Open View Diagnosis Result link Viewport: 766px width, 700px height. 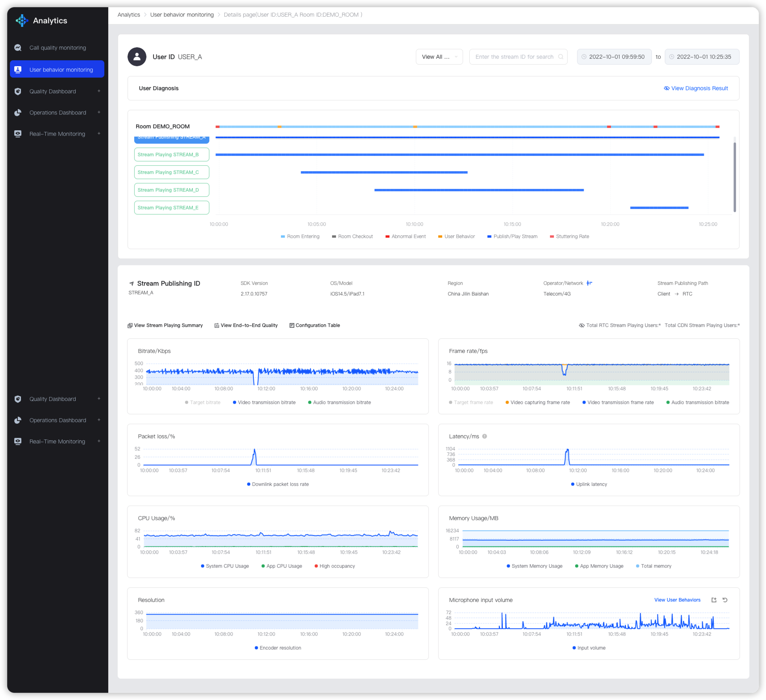click(x=696, y=88)
